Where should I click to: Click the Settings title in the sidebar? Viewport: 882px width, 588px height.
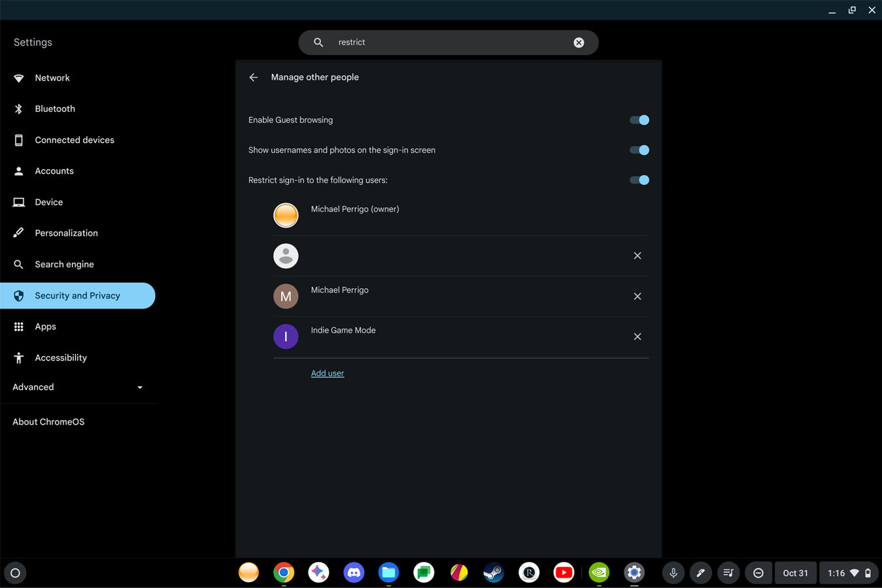pyautogui.click(x=33, y=42)
